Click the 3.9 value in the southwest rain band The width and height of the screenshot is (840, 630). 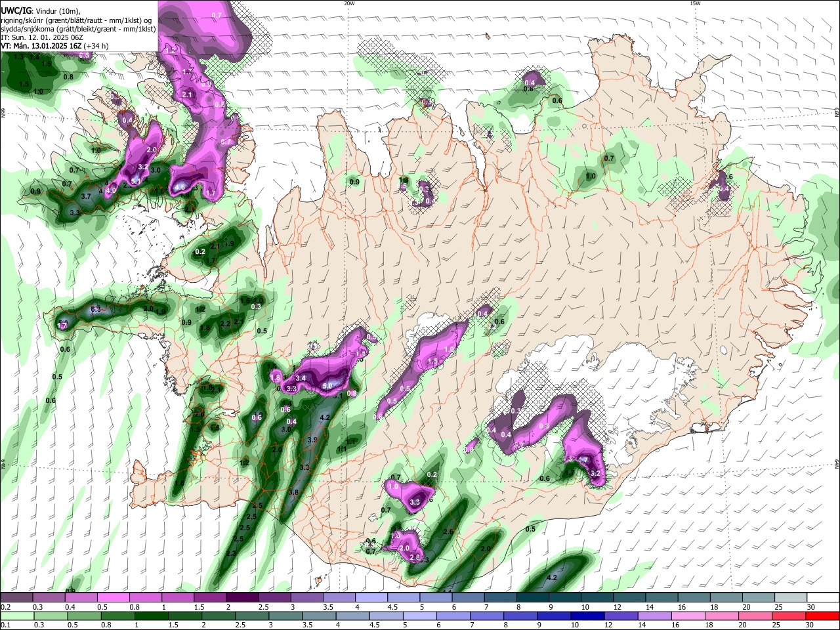312,440
